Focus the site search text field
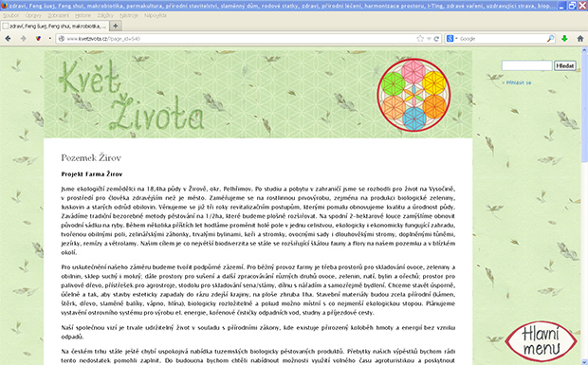588x365 pixels. pos(527,65)
